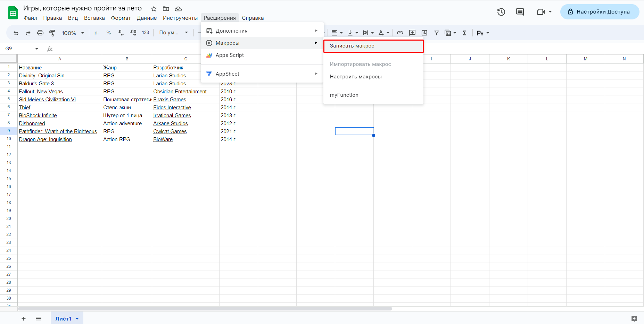Image resolution: width=644 pixels, height=324 pixels.
Task: Open the Obsidian Entertainment link
Action: click(180, 92)
